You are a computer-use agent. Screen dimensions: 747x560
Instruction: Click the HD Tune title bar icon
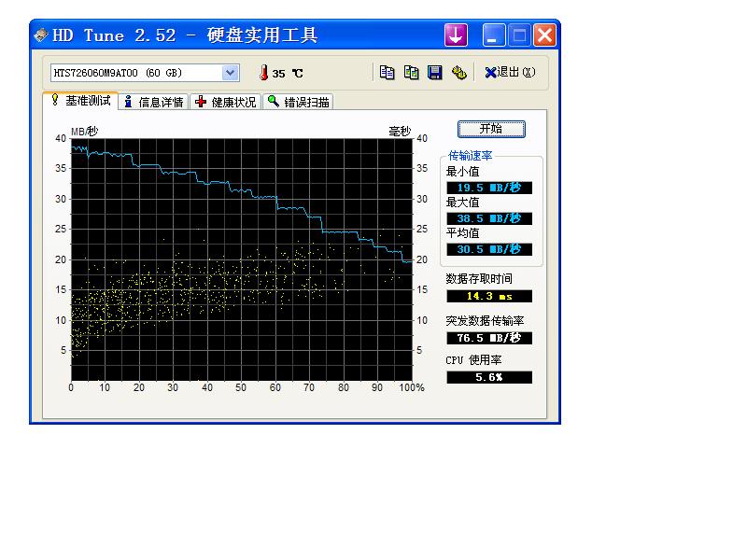(x=41, y=35)
